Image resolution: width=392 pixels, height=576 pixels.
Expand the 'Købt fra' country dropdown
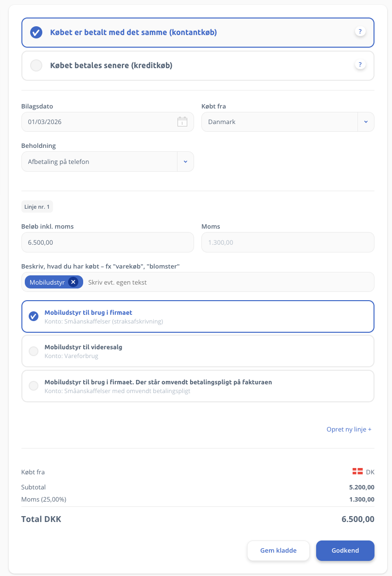pyautogui.click(x=366, y=122)
